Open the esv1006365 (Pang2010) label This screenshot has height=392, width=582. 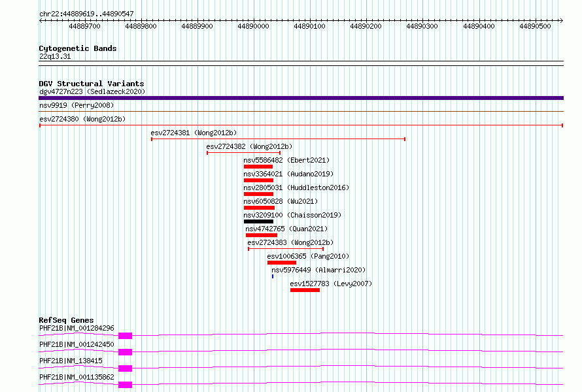(x=308, y=256)
